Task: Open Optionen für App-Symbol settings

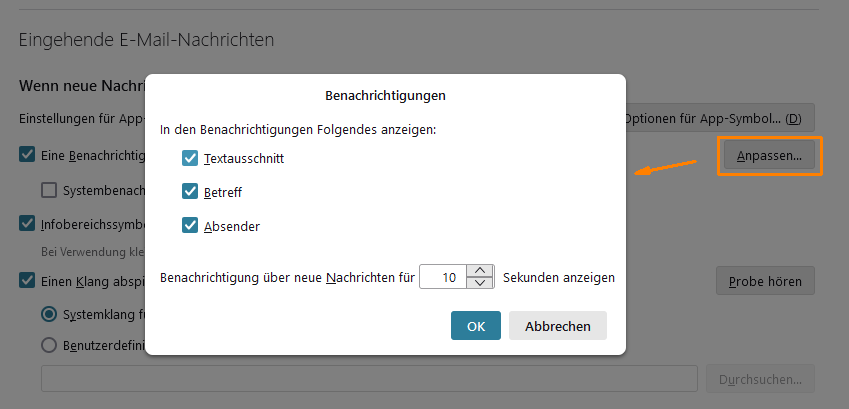Action: coord(720,118)
